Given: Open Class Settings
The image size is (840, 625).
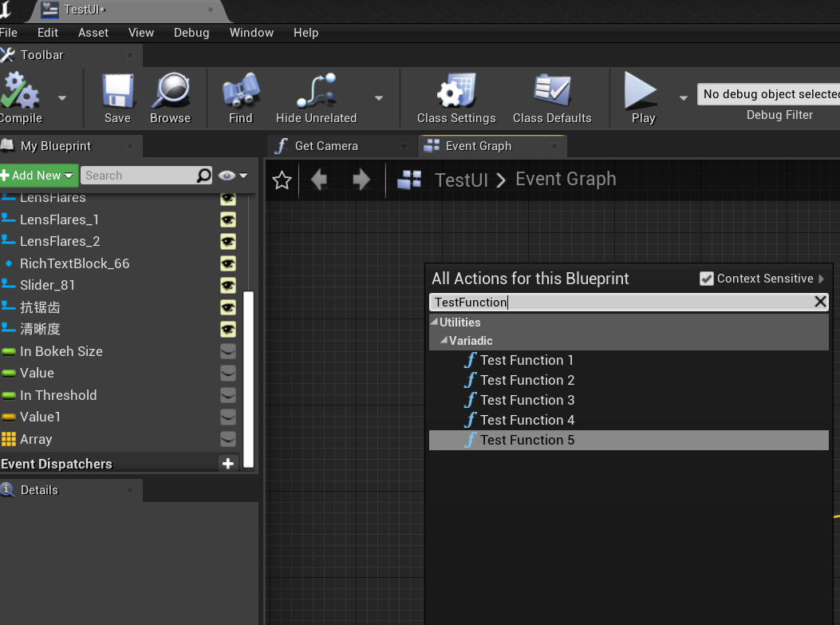Looking at the screenshot, I should click(x=456, y=98).
